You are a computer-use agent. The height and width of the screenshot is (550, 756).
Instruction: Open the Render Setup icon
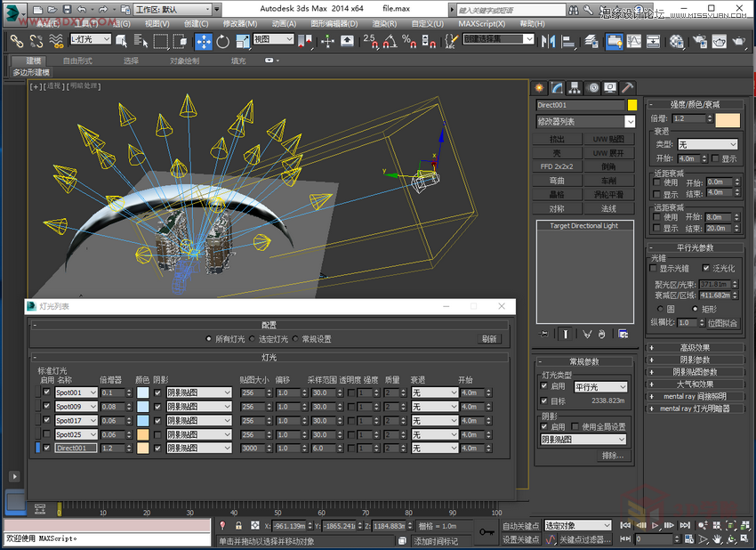(x=701, y=41)
